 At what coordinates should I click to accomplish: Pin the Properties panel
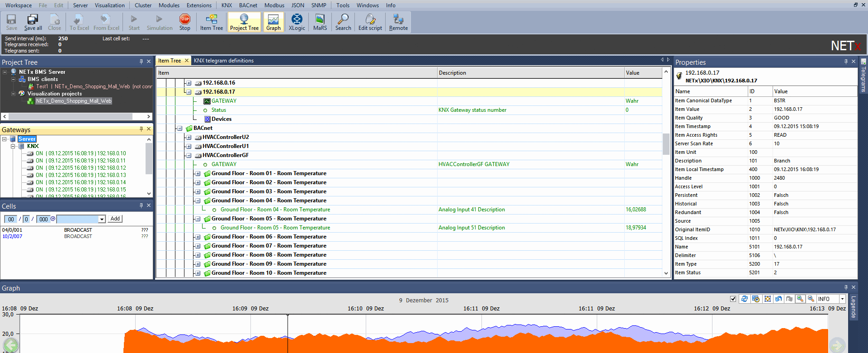tap(846, 62)
